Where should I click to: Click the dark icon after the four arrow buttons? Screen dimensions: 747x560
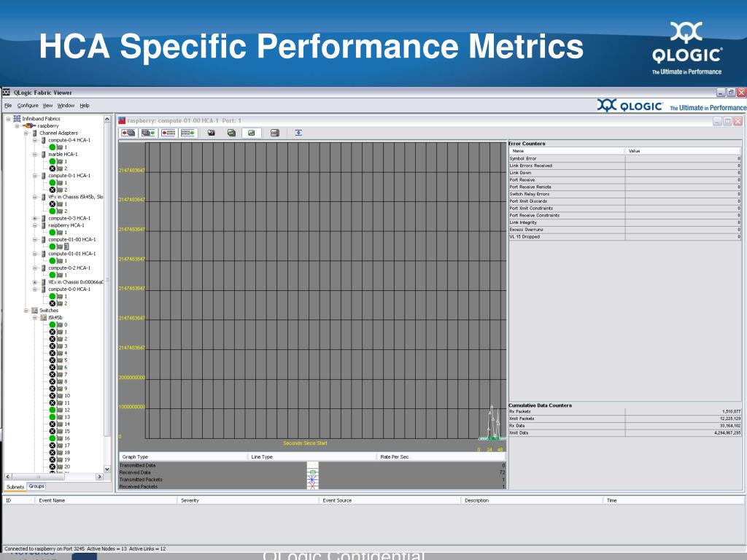point(211,133)
